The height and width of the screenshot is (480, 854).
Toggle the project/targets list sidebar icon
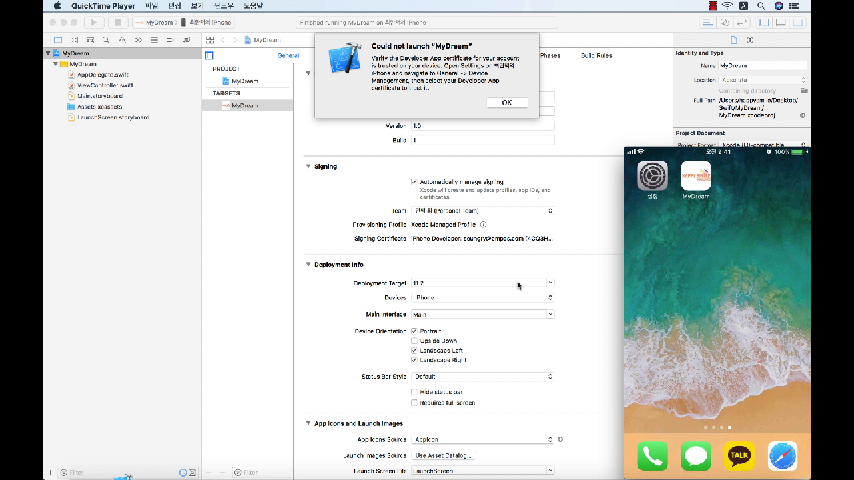209,56
